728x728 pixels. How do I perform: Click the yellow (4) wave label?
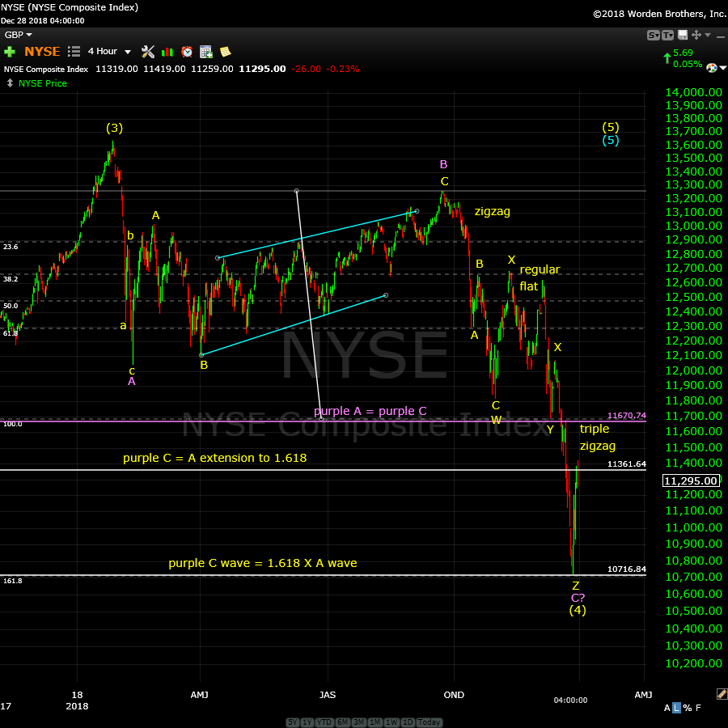coord(578,610)
